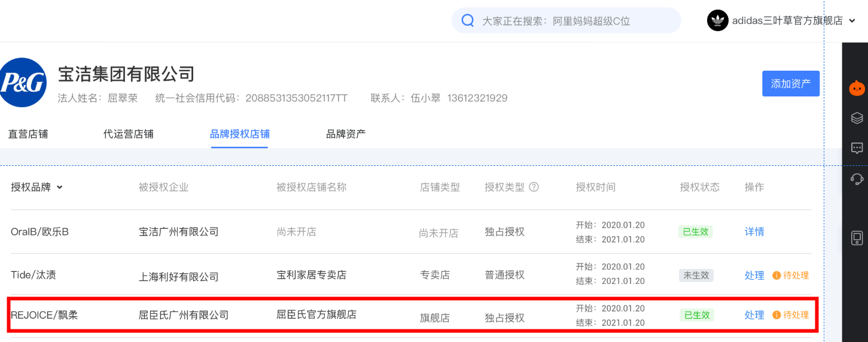This screenshot has height=342, width=868.
Task: Click the 被授权企业 column header
Action: pos(163,187)
